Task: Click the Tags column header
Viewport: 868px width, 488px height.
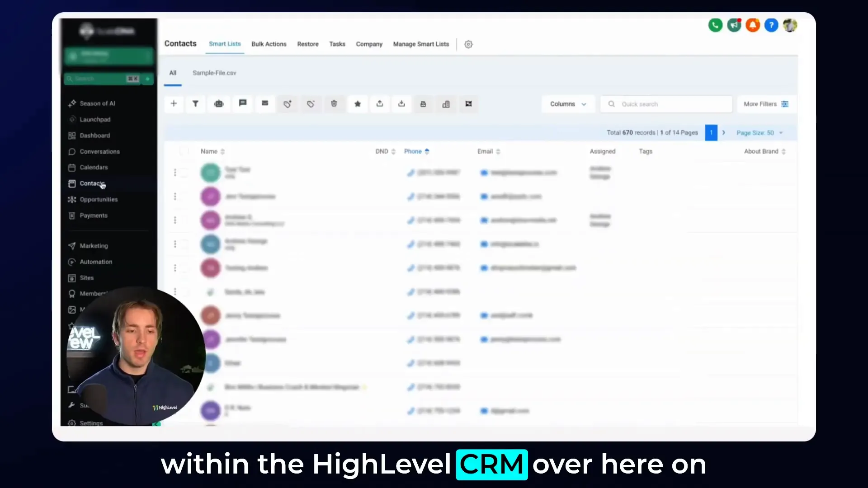Action: 646,151
